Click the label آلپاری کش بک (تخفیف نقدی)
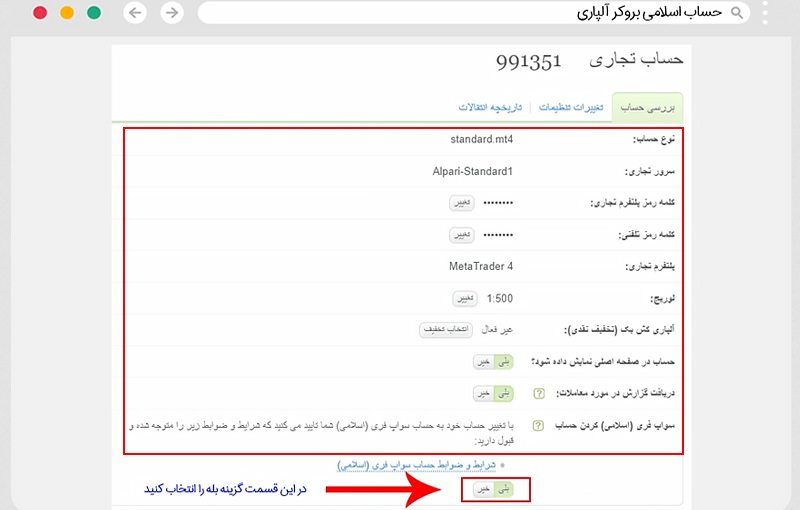This screenshot has width=800, height=510. [x=619, y=330]
